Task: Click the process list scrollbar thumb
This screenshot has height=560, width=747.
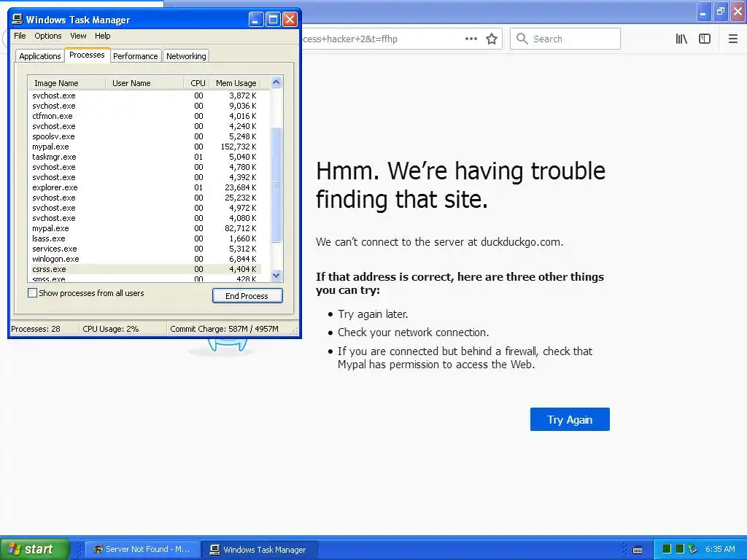Action: coord(276,184)
